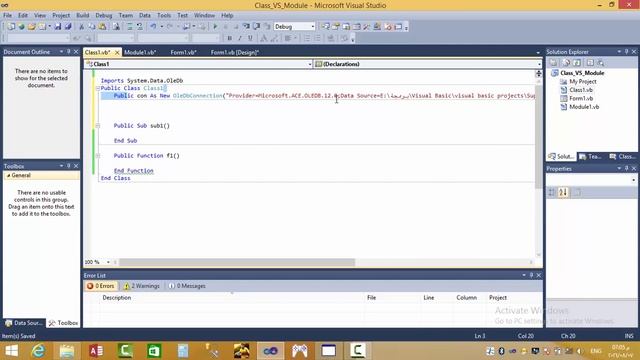Click View Class Diagram icon in Solution Explorer

[x=600, y=63]
